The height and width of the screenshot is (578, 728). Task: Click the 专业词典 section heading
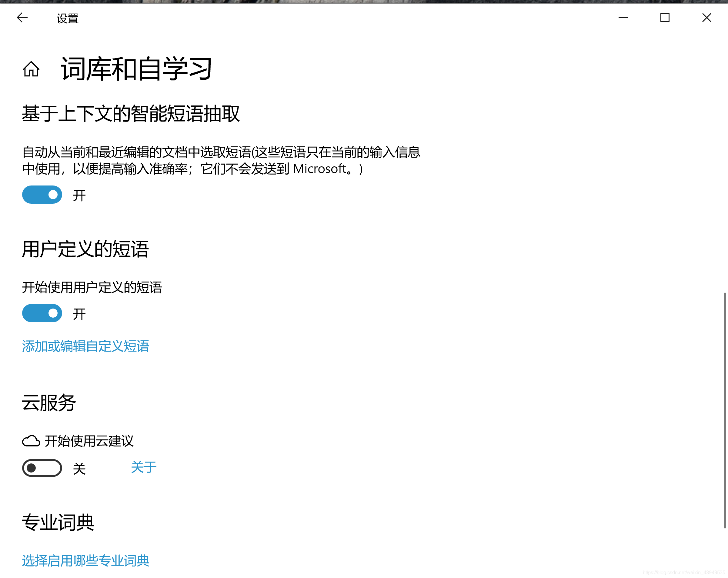[58, 522]
